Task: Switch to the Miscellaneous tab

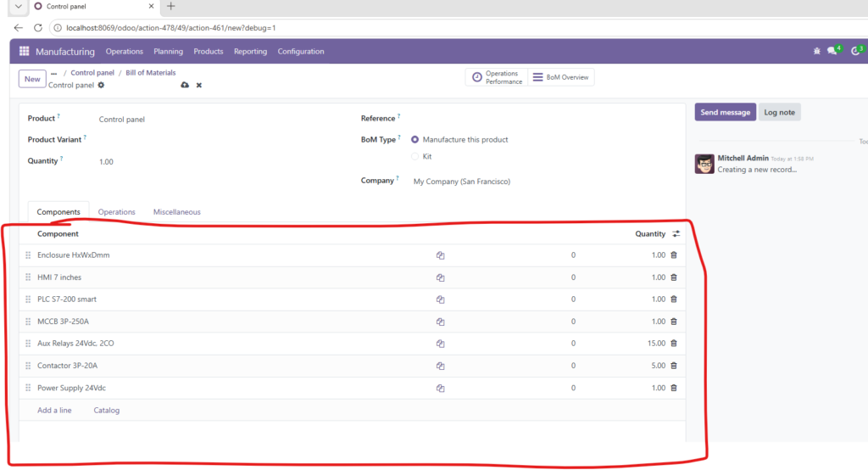Action: [x=176, y=212]
